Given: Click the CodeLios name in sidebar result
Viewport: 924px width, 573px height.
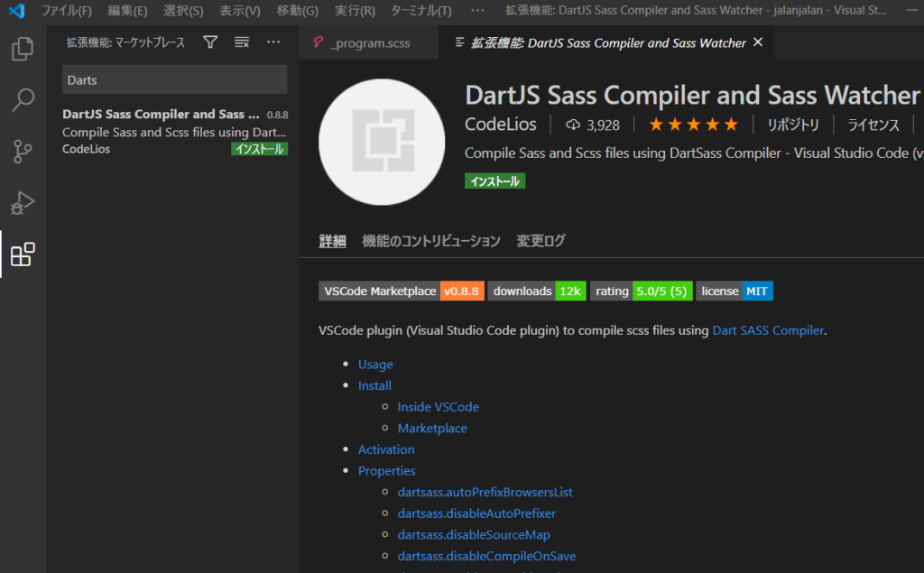Looking at the screenshot, I should [86, 149].
